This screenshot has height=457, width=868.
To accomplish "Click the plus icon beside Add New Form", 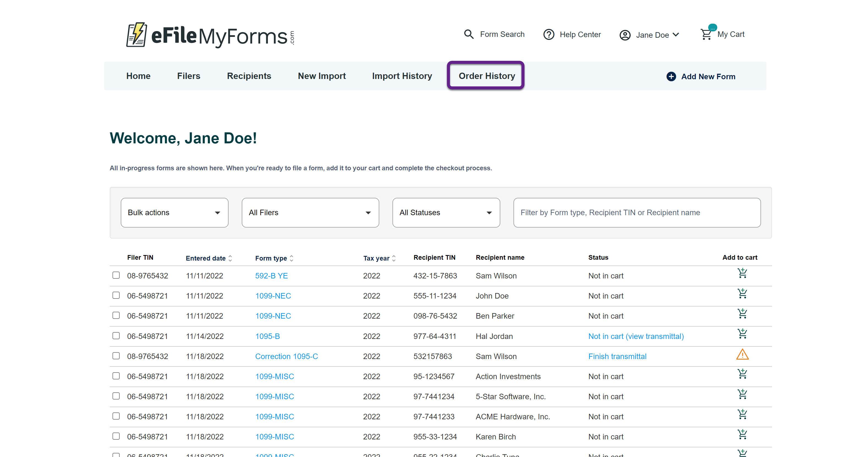I will (671, 76).
